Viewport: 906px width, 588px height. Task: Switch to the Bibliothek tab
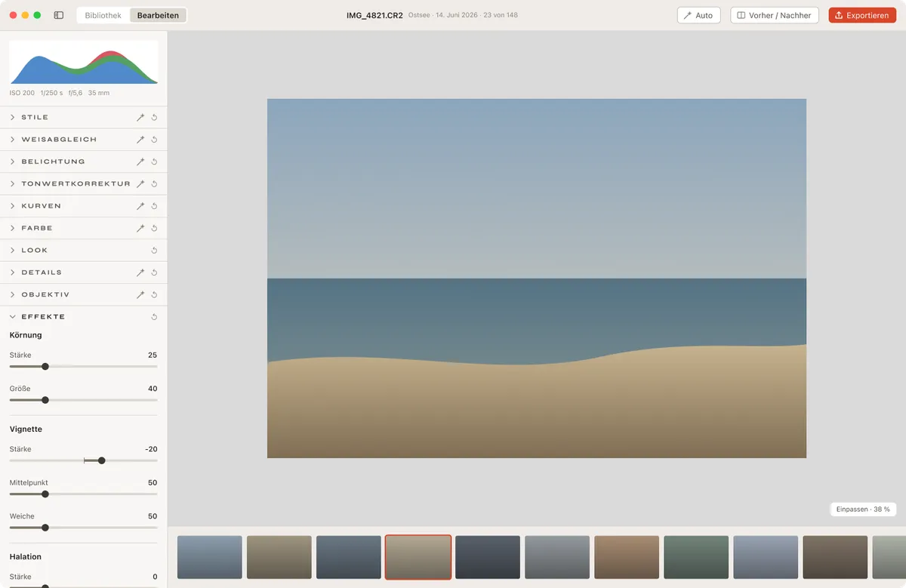point(103,15)
